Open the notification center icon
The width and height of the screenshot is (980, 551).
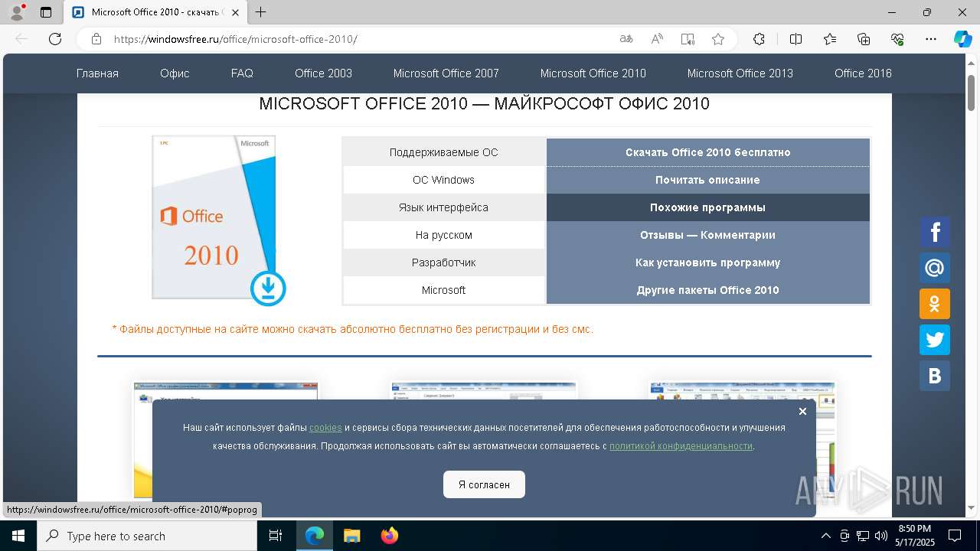pos(955,536)
